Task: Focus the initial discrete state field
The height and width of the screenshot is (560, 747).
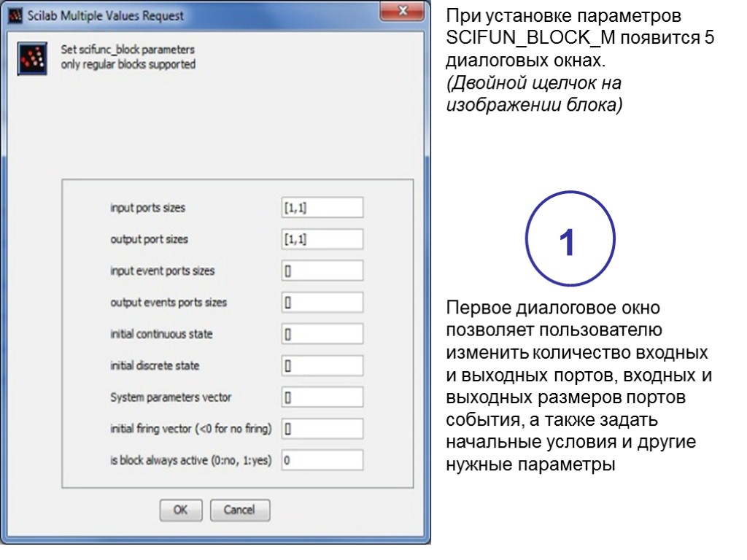Action: (x=322, y=366)
